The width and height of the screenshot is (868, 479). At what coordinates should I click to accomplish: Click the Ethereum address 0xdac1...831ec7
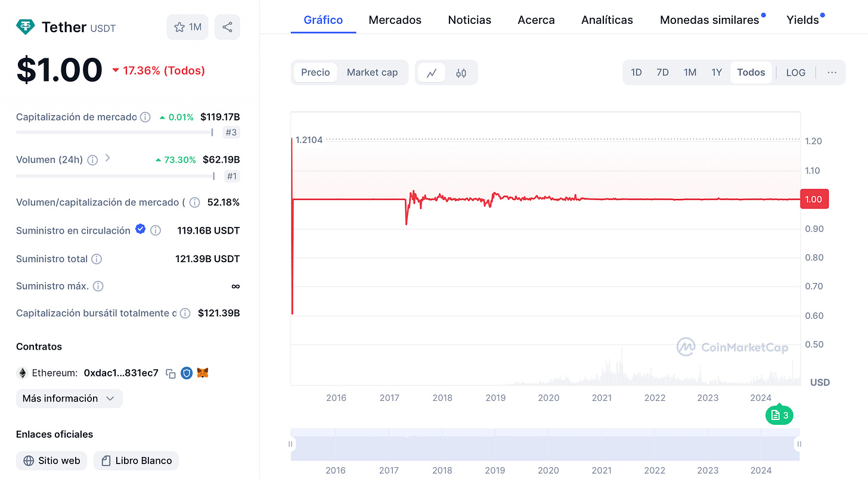pyautogui.click(x=121, y=373)
